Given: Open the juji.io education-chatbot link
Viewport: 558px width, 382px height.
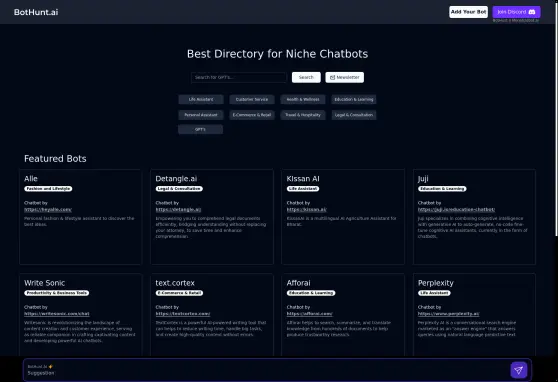Looking at the screenshot, I should tap(456, 209).
